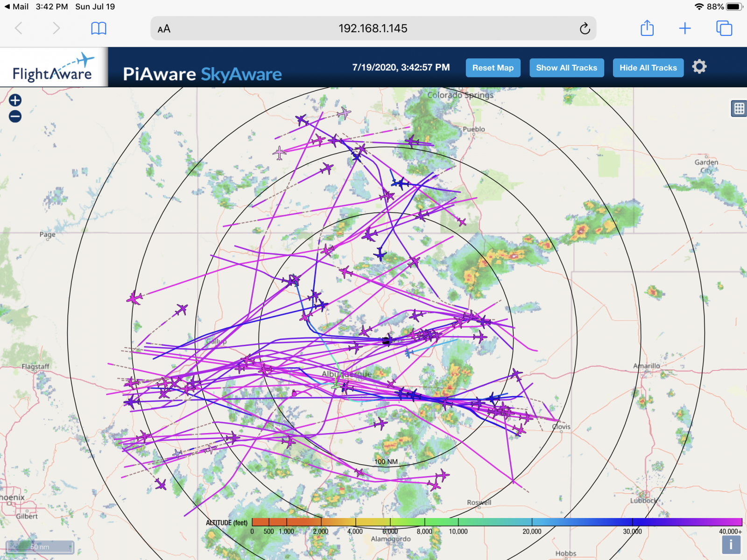Tap the AA reader text size button
Image resolution: width=747 pixels, height=560 pixels.
[164, 29]
